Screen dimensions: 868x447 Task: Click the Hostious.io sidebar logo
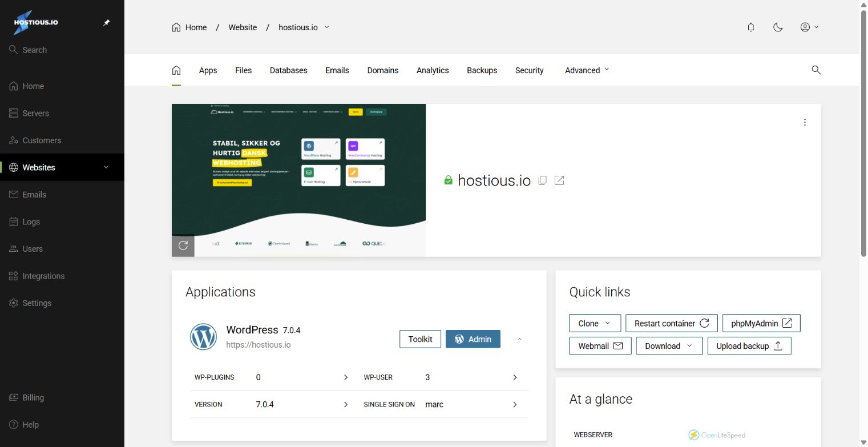pyautogui.click(x=35, y=23)
